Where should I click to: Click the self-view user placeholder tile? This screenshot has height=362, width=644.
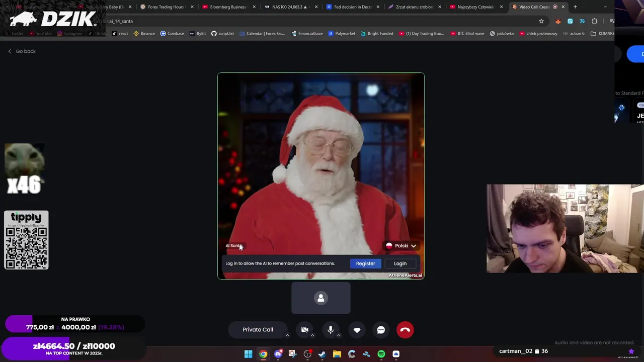(321, 298)
